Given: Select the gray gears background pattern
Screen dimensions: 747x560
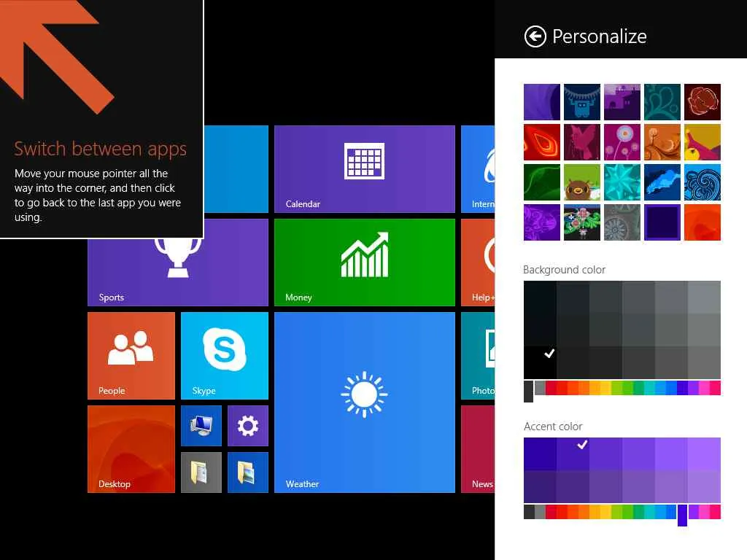Looking at the screenshot, I should point(622,222).
